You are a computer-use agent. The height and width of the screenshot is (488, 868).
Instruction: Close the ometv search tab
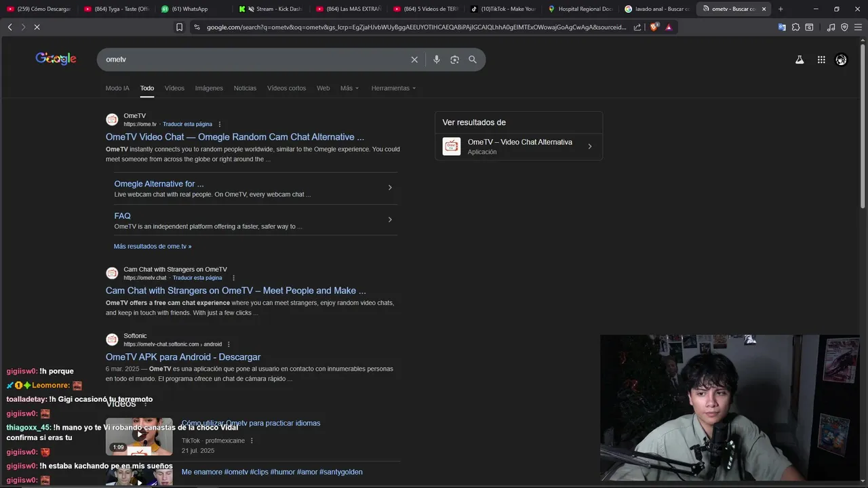(764, 9)
